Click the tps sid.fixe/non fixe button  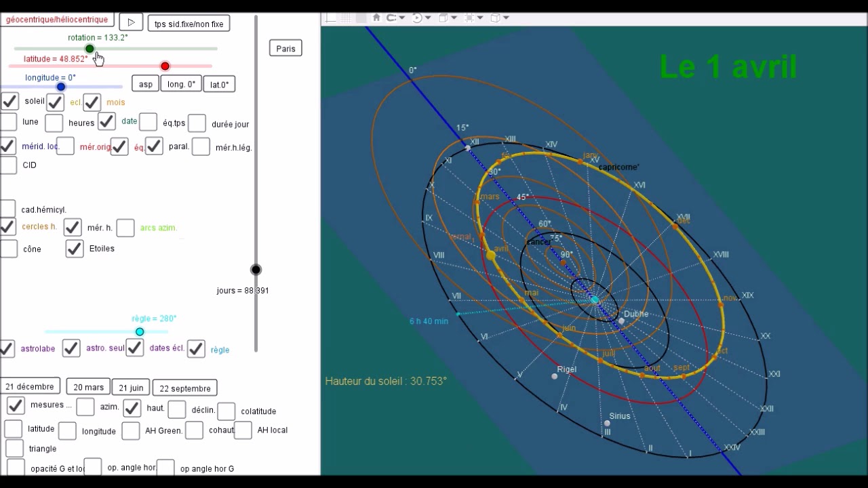coord(189,24)
